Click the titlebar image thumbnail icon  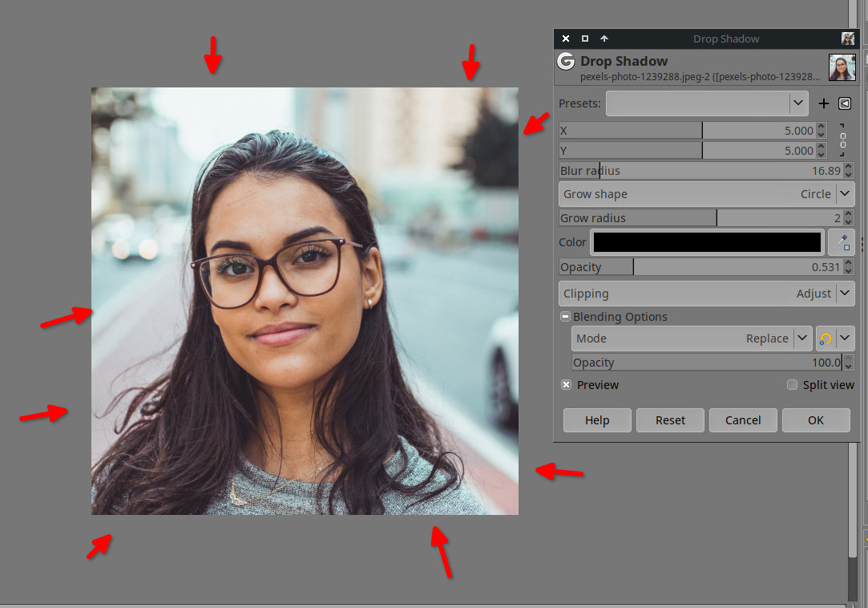(x=847, y=39)
